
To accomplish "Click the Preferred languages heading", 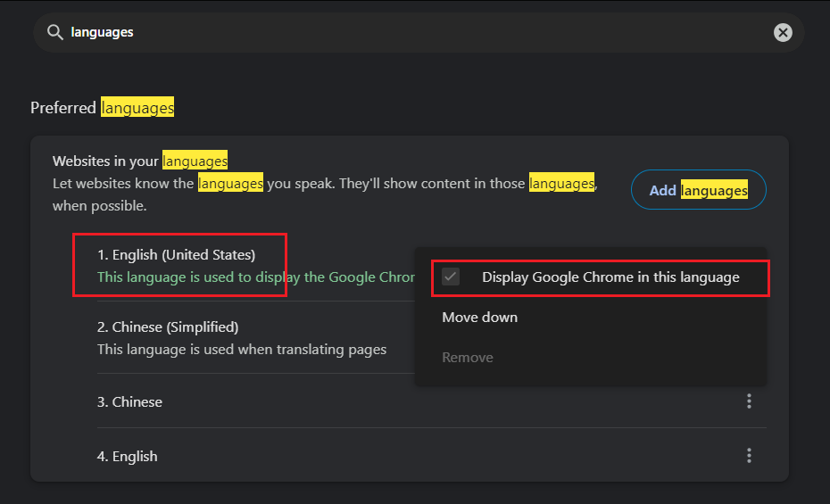I will tap(102, 108).
